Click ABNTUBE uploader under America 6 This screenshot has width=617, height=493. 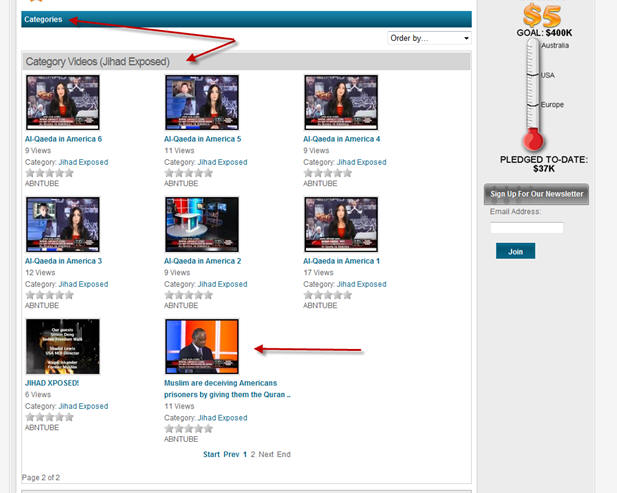point(42,183)
